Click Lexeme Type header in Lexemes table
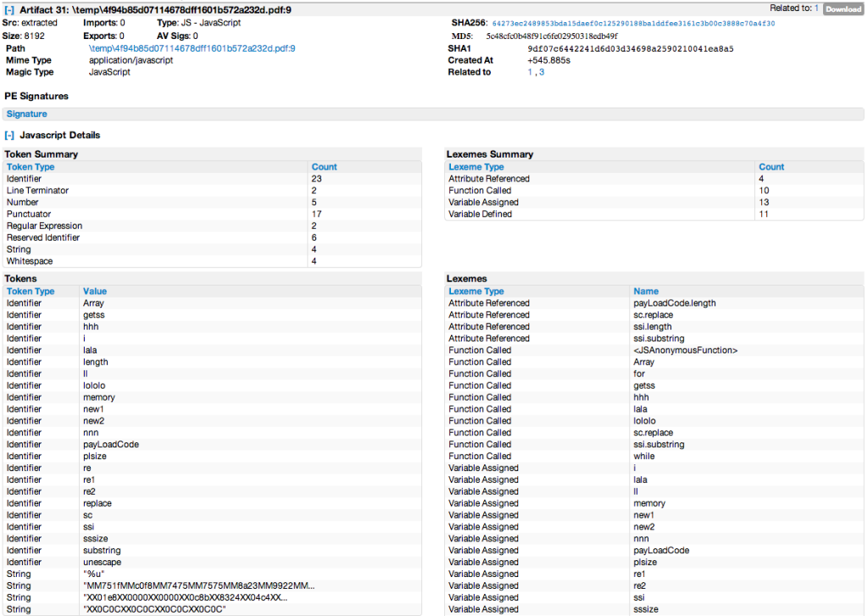 (x=476, y=291)
